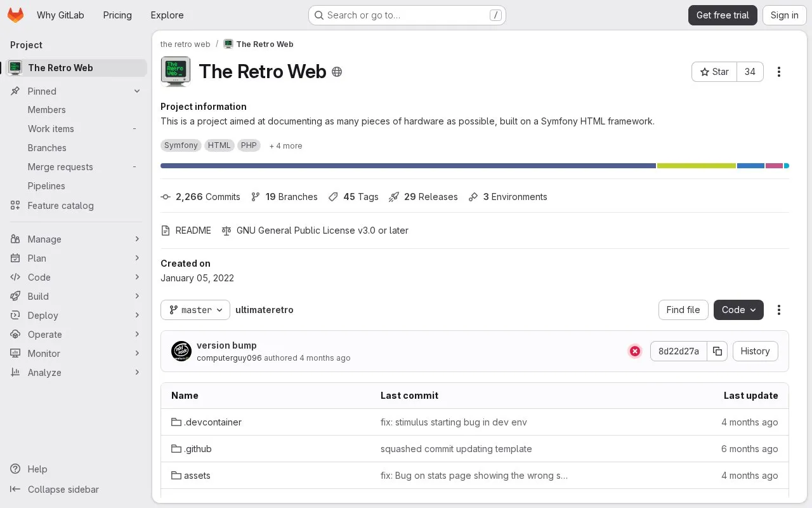The height and width of the screenshot is (508, 812).
Task: Click the GitLab fox logo
Action: [15, 15]
